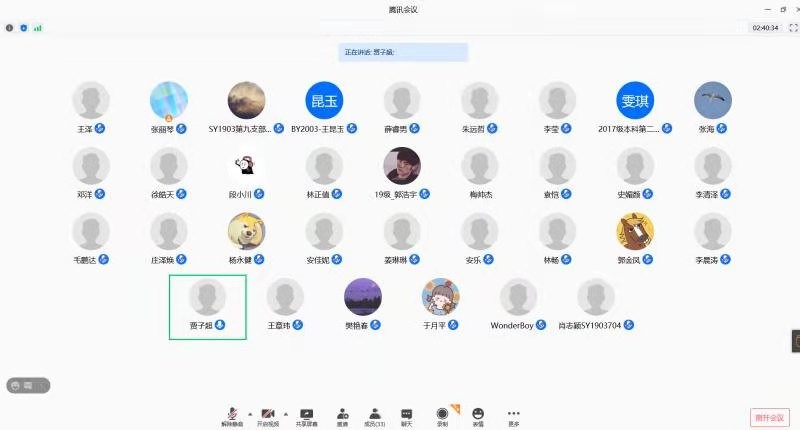This screenshot has width=800, height=430.
Task: Click participant 昆玉 blue avatar
Action: click(x=323, y=101)
